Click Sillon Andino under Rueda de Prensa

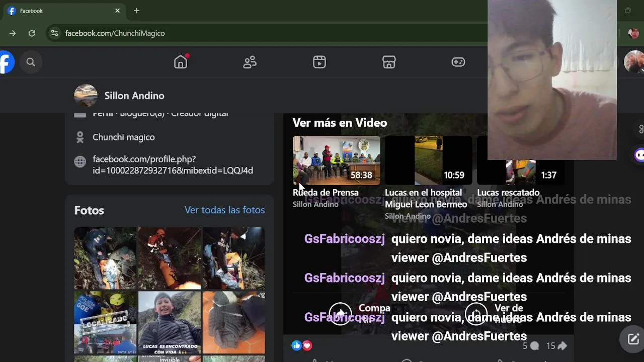coord(315,204)
